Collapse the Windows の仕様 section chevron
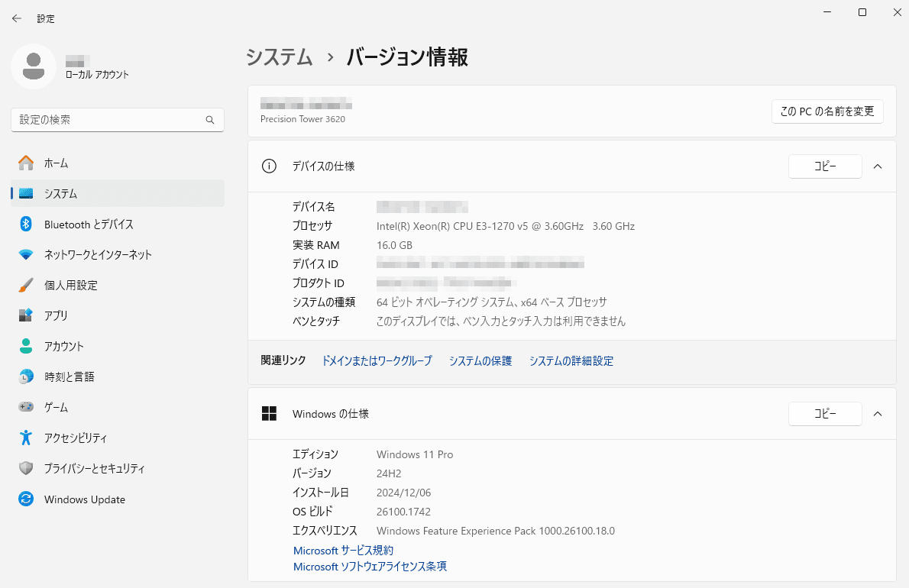909x588 pixels. (878, 414)
